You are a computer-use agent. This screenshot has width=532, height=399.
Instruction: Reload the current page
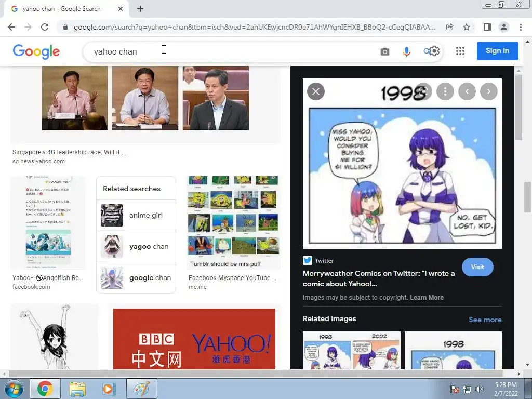[x=45, y=27]
